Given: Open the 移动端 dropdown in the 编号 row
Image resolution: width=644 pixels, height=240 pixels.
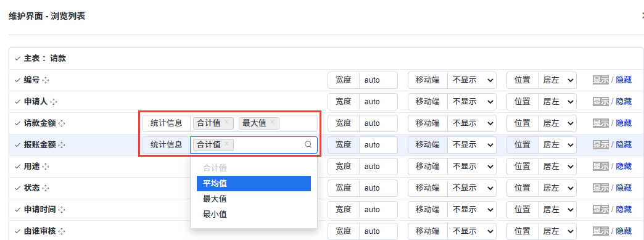Looking at the screenshot, I should coord(472,80).
